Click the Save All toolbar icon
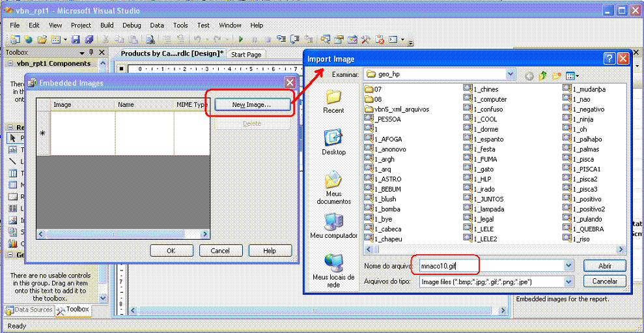This screenshot has width=644, height=333. [x=89, y=40]
